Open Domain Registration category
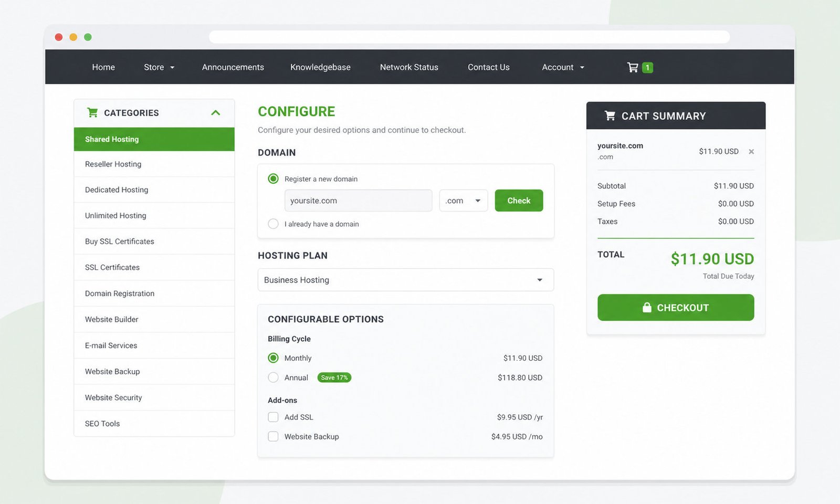 [x=154, y=293]
